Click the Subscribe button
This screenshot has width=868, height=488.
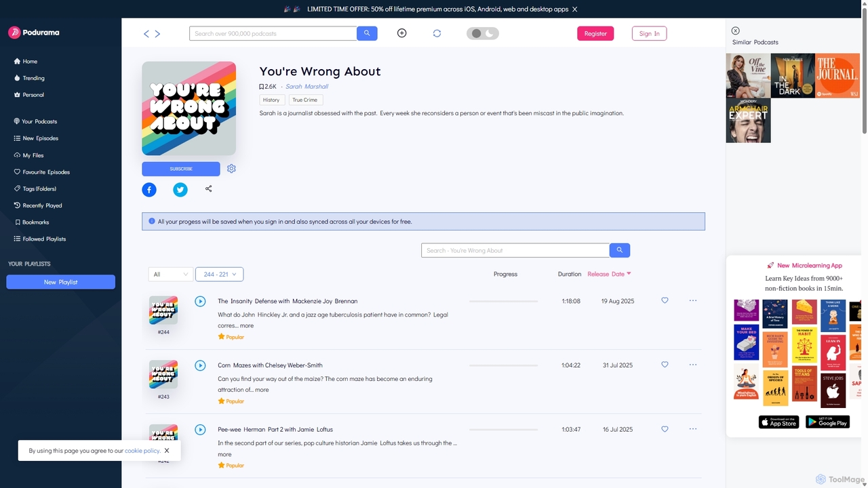[x=181, y=169]
